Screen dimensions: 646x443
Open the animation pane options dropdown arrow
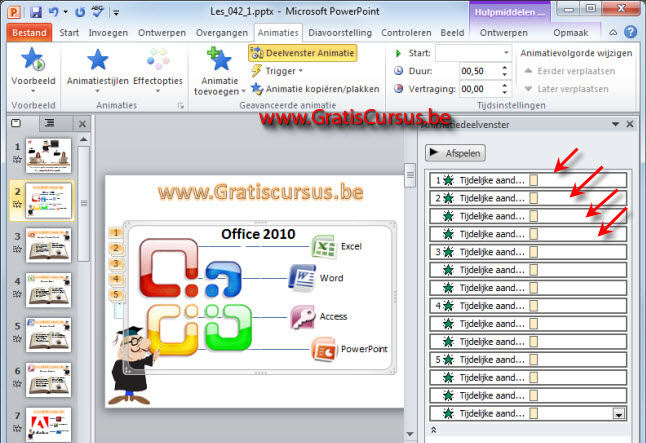click(x=616, y=124)
